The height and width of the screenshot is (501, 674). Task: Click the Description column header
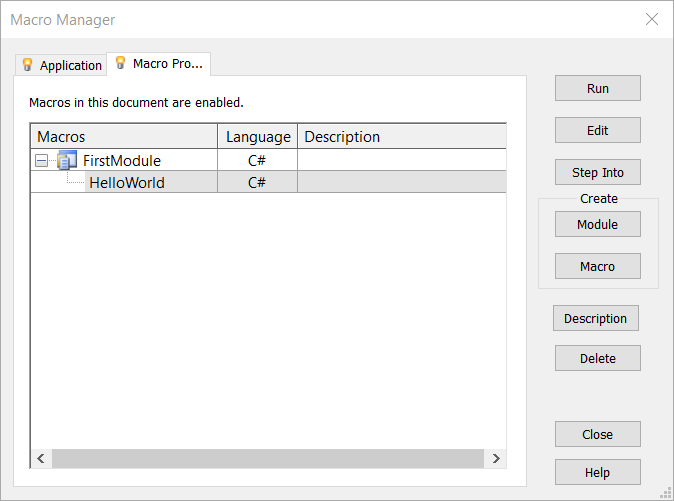[402, 137]
